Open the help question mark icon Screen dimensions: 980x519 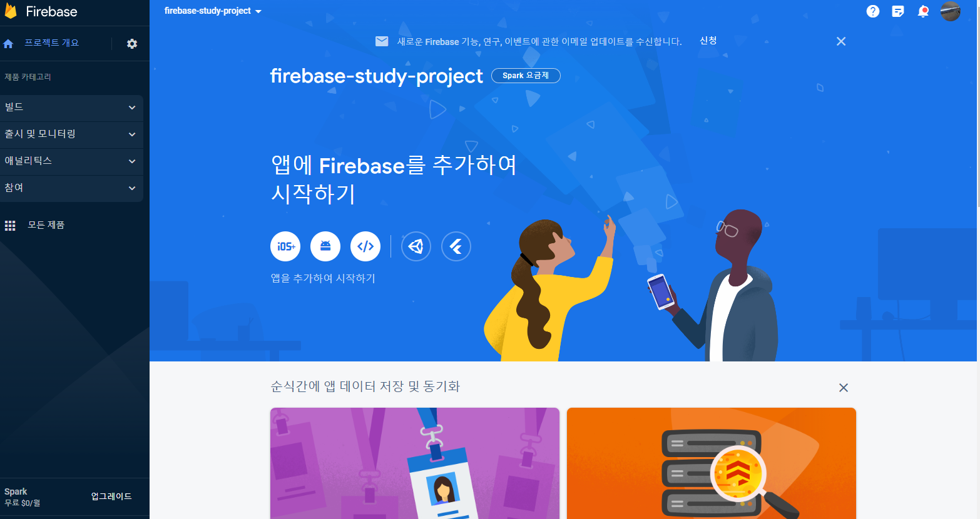(873, 11)
